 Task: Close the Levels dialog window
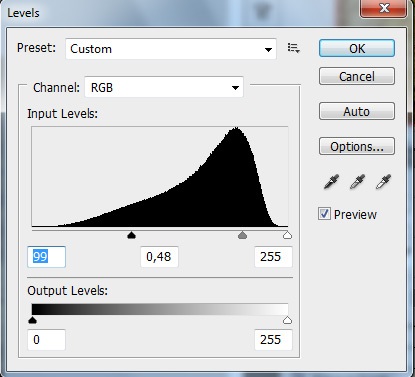point(384,8)
